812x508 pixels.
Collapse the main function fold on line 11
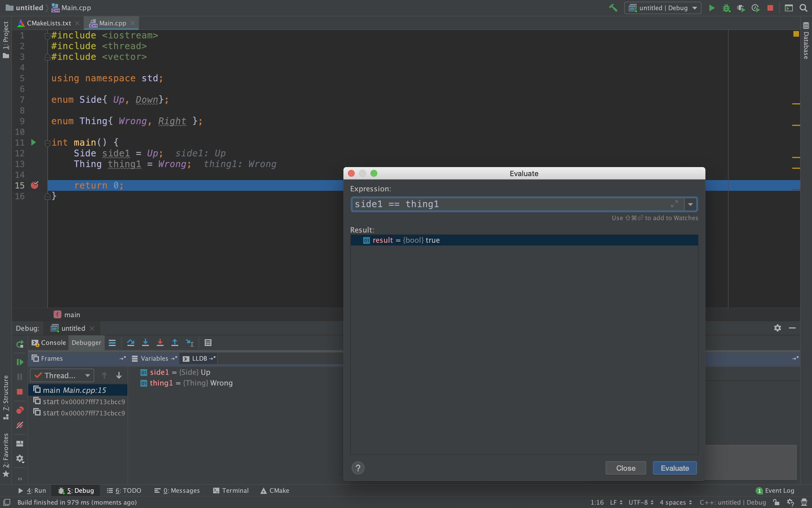[47, 143]
